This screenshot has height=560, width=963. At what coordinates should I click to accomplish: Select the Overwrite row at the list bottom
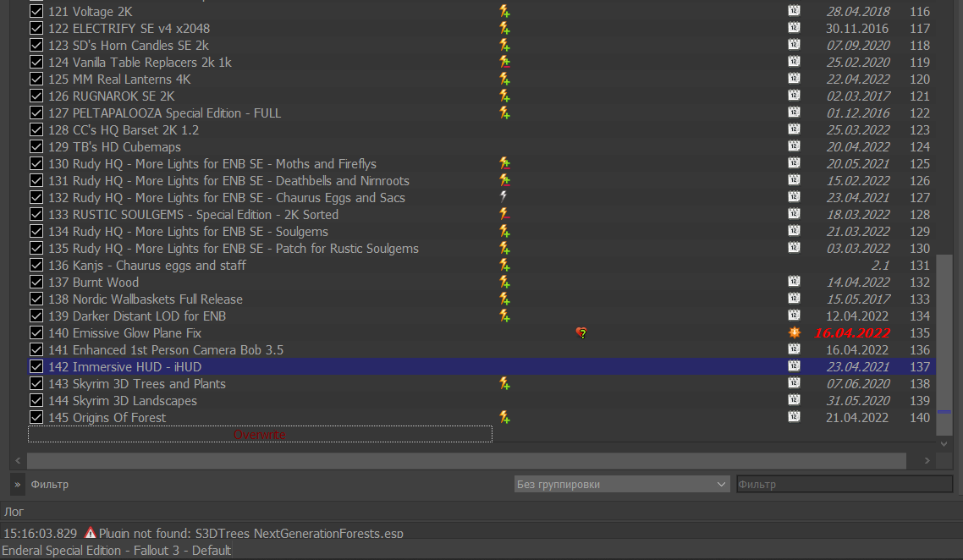(x=260, y=434)
